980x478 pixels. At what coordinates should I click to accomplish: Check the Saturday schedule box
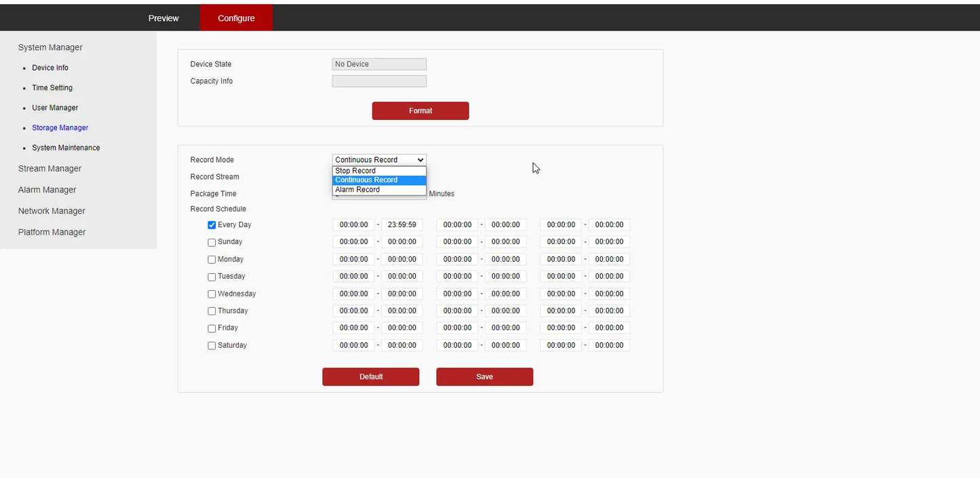[x=212, y=346]
